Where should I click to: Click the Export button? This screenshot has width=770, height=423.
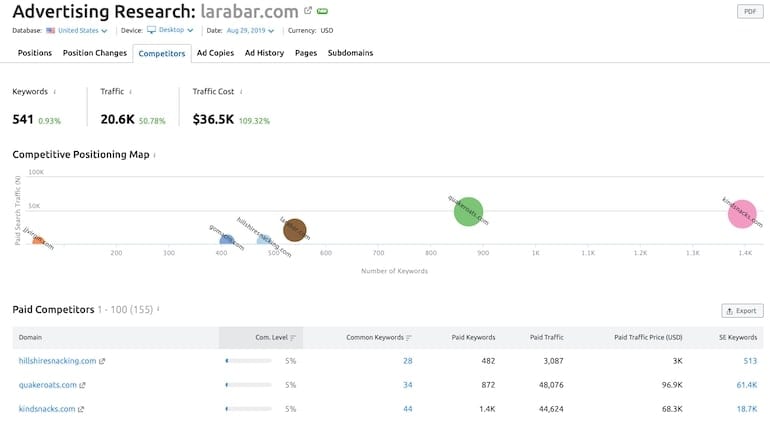click(x=742, y=311)
